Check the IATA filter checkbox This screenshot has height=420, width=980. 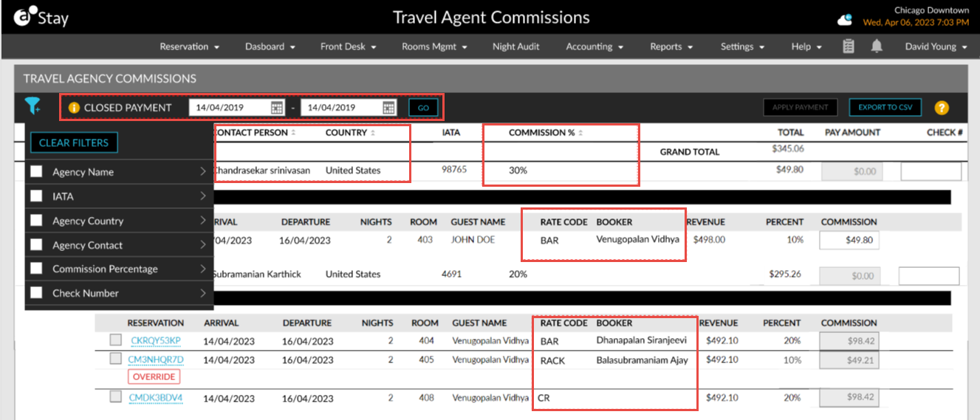pyautogui.click(x=36, y=196)
